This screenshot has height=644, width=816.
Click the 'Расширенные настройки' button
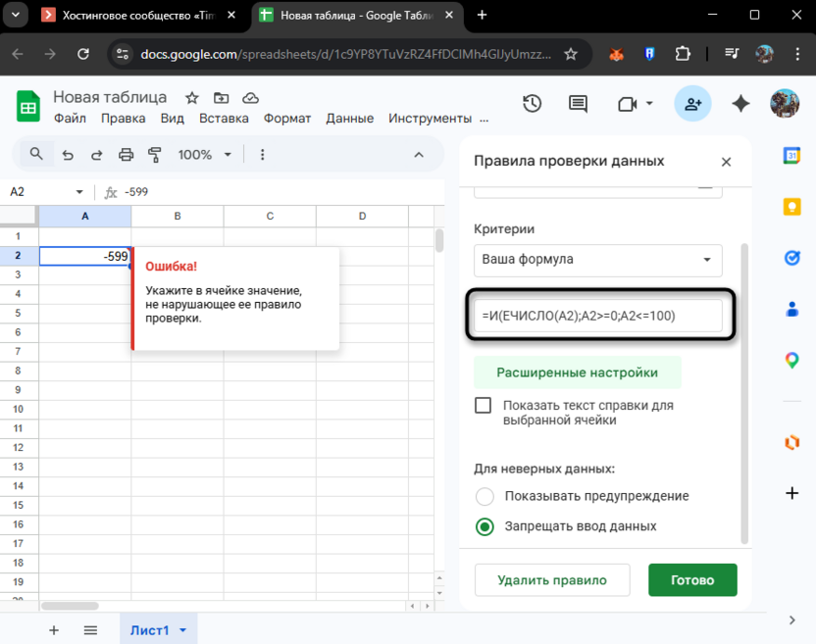tap(578, 372)
